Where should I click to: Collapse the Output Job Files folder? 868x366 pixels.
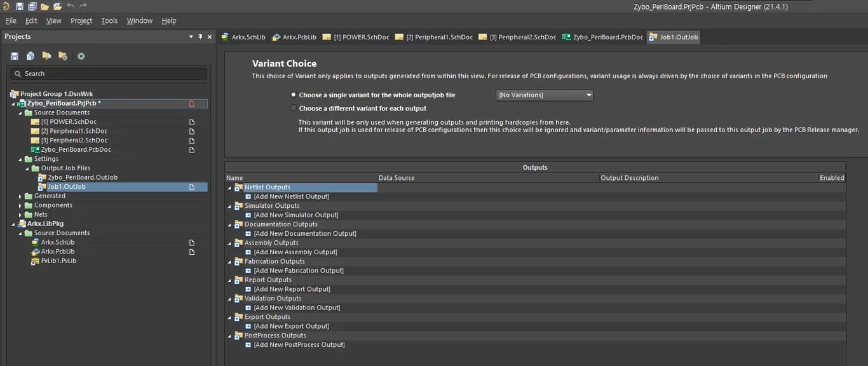click(27, 168)
